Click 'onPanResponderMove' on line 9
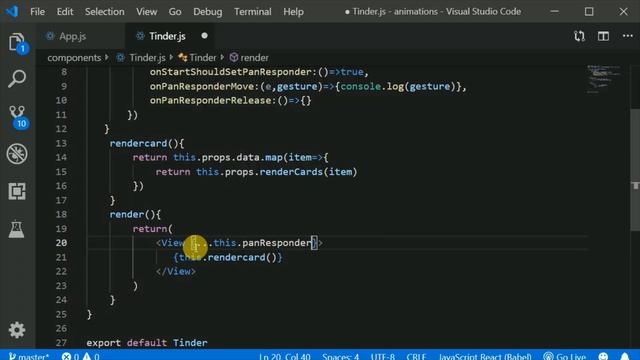This screenshot has width=640, height=360. pyautogui.click(x=202, y=86)
